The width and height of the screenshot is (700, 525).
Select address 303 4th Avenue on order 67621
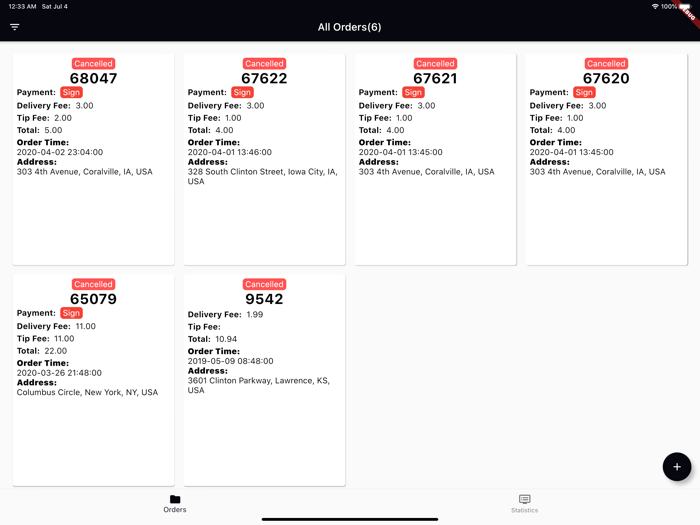426,171
